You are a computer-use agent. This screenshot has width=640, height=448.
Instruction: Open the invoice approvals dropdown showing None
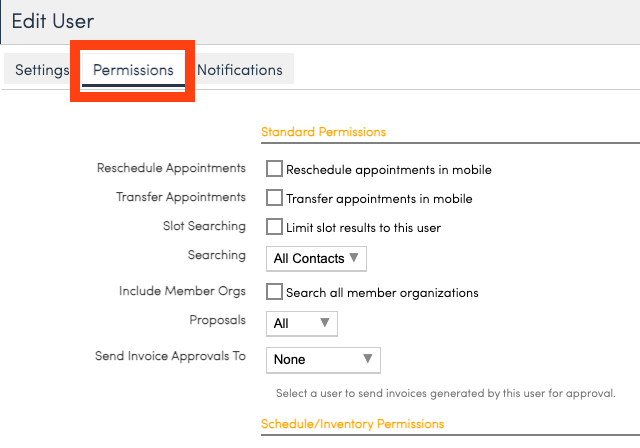pyautogui.click(x=323, y=359)
